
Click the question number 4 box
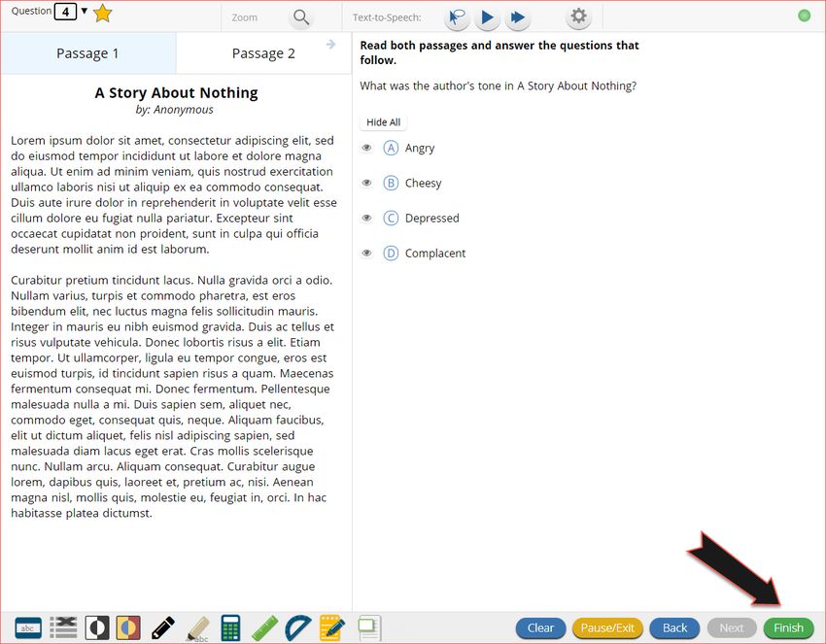[65, 11]
